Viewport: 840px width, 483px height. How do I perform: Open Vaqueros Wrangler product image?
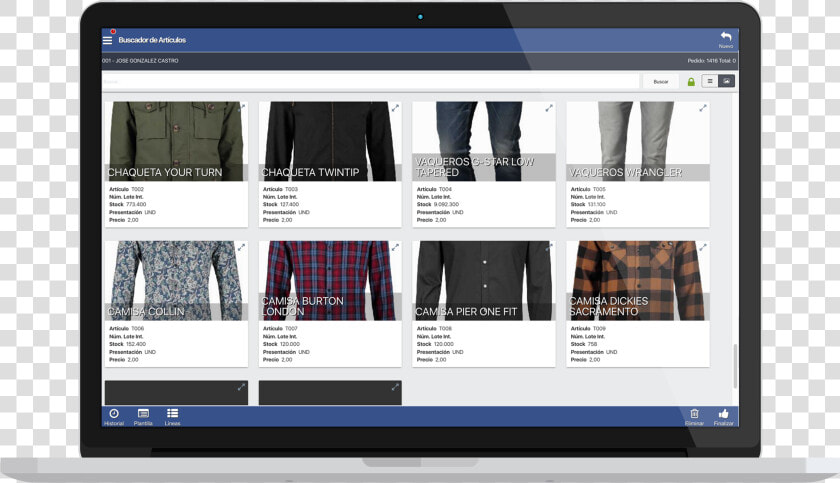(x=638, y=141)
